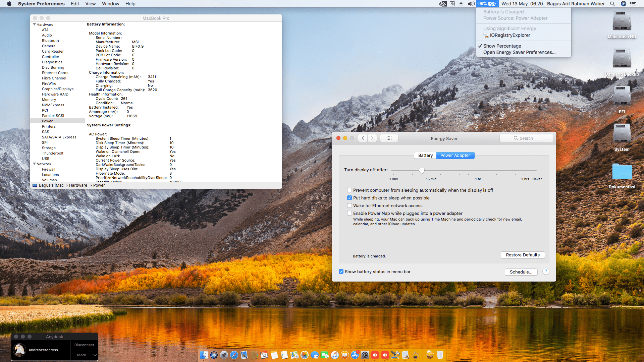
Task: Toggle Show battery status in menu bar
Action: [x=341, y=271]
